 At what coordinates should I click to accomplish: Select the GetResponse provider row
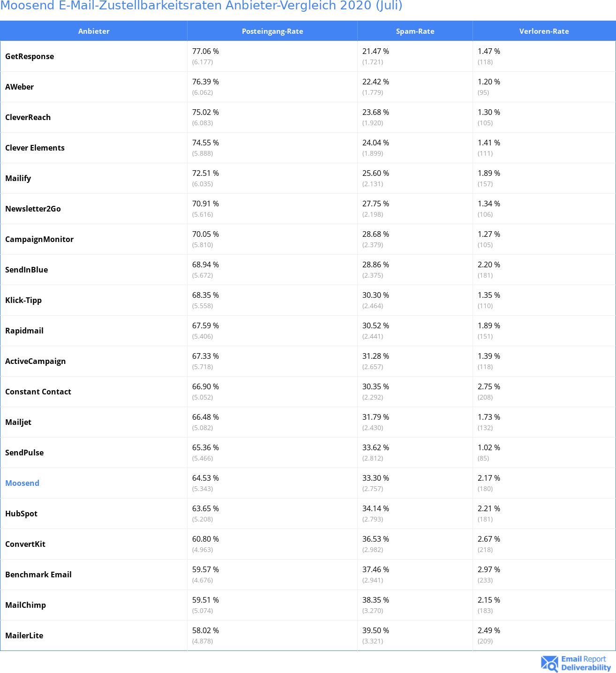pyautogui.click(x=308, y=56)
